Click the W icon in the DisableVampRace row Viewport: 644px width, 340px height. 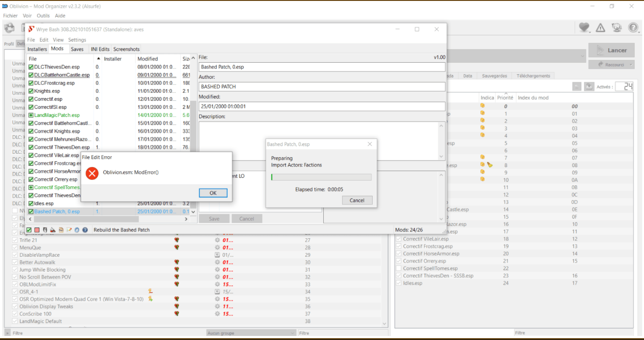click(x=218, y=255)
